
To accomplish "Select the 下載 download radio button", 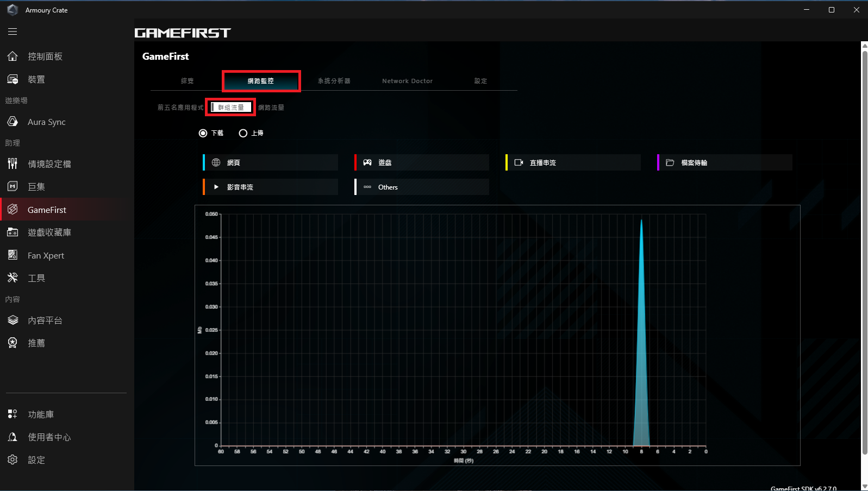I will coord(203,133).
